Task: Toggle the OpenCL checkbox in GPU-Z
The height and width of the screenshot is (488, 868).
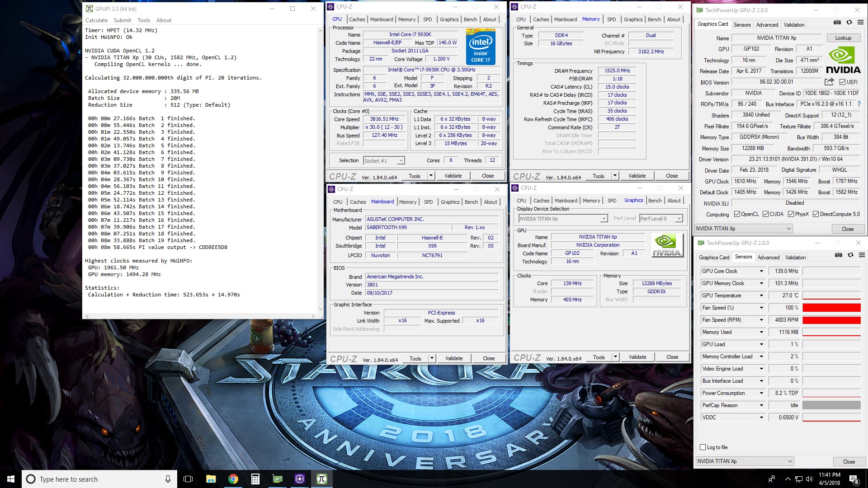Action: [x=737, y=214]
